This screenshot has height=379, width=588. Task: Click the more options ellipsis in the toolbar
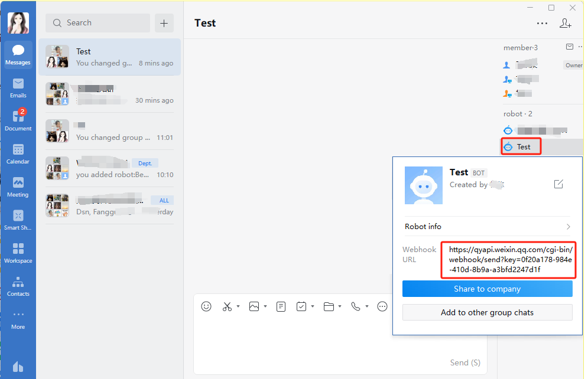pos(382,306)
